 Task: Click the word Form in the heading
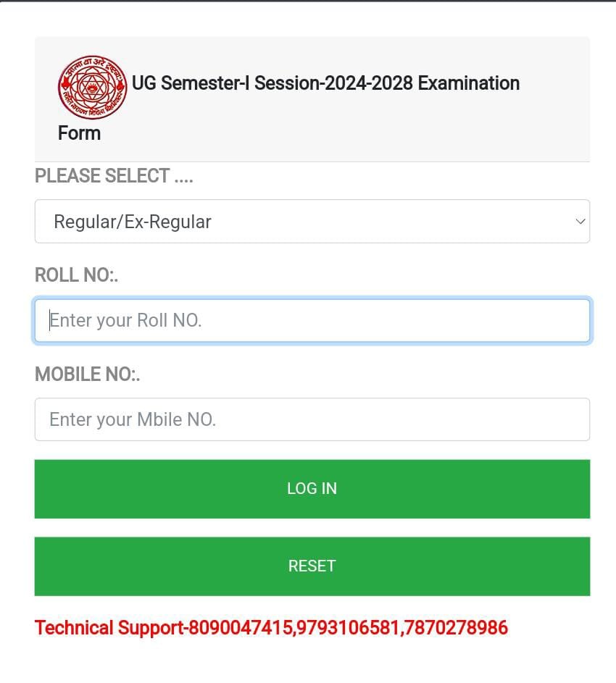(x=79, y=133)
